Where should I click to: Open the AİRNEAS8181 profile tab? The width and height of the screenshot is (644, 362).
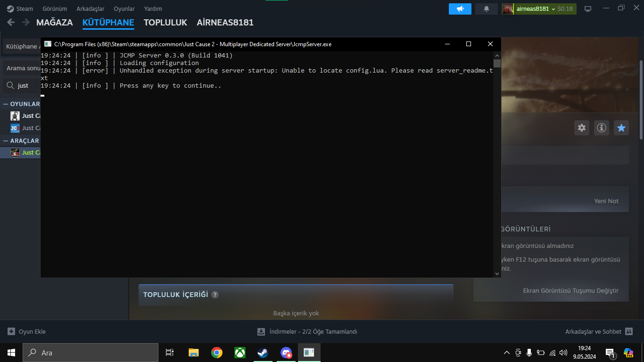(225, 22)
